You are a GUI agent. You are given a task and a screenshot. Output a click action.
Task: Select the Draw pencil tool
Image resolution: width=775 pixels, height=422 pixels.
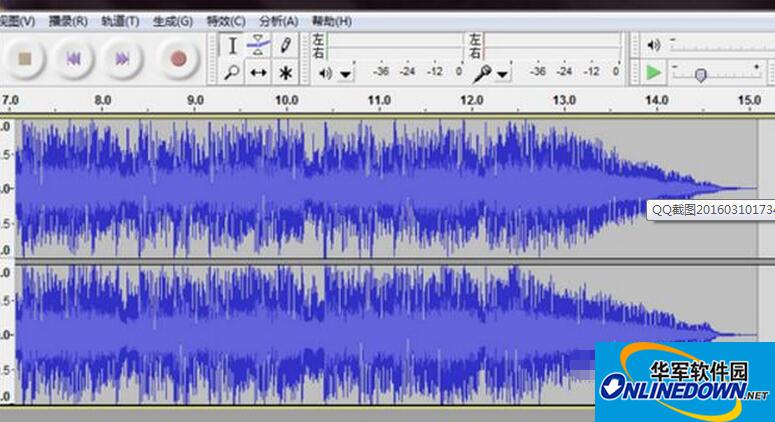pos(285,46)
